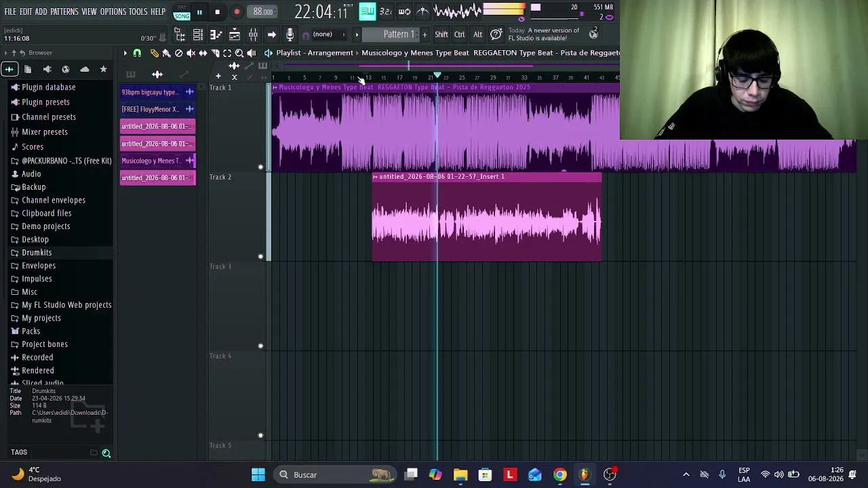868x488 pixels.
Task: Toggle the loop recording icon
Action: tap(404, 11)
